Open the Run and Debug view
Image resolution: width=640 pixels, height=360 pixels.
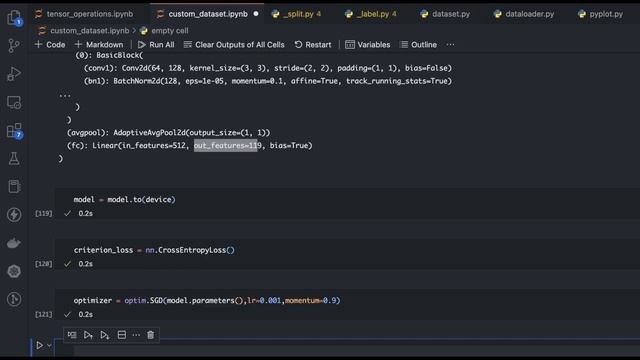click(x=14, y=74)
